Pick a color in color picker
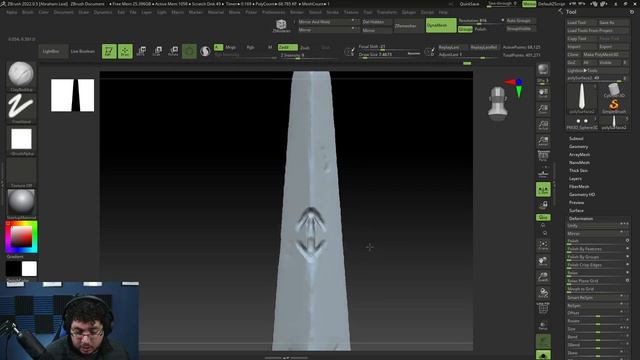640x360 pixels. [x=21, y=237]
